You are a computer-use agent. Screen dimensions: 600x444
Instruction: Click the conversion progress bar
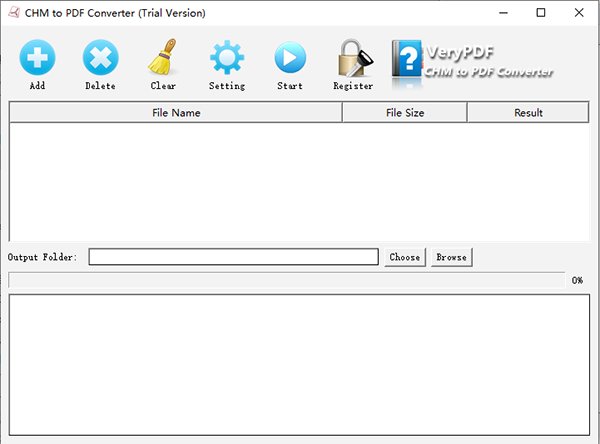click(x=285, y=280)
